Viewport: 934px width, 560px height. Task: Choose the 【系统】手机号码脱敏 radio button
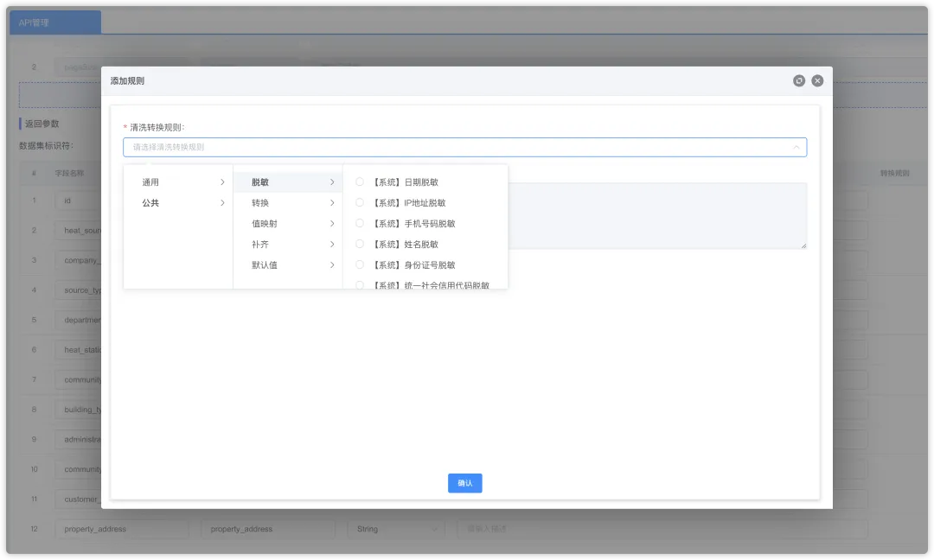pyautogui.click(x=360, y=224)
